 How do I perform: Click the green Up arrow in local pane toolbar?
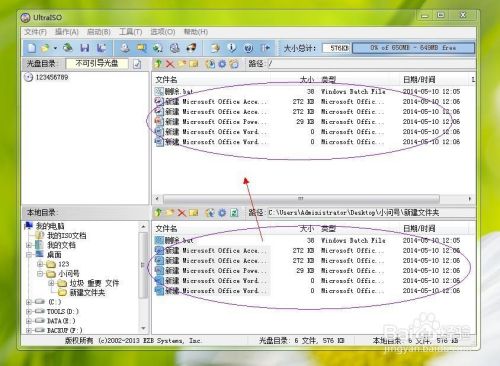(158, 212)
